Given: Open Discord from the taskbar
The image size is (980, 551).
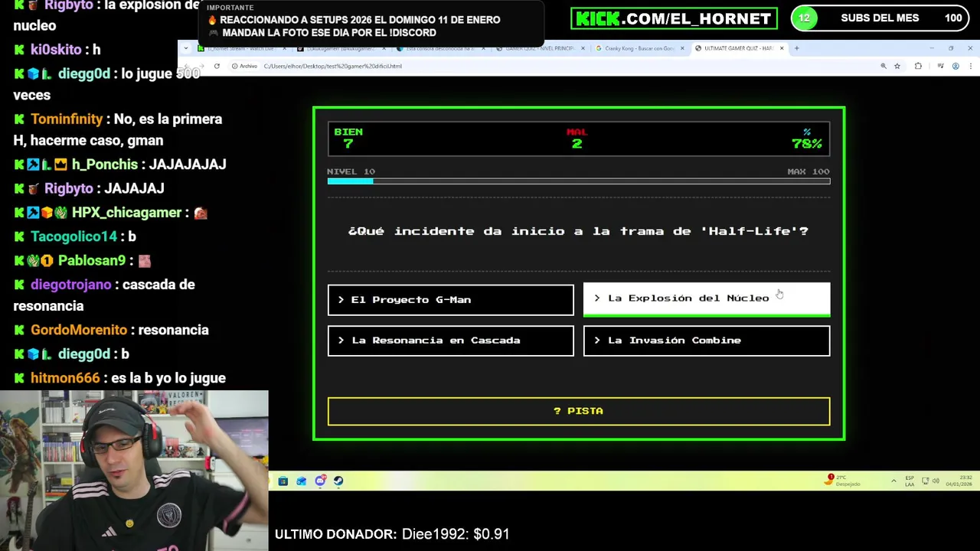Looking at the screenshot, I should click(x=320, y=481).
